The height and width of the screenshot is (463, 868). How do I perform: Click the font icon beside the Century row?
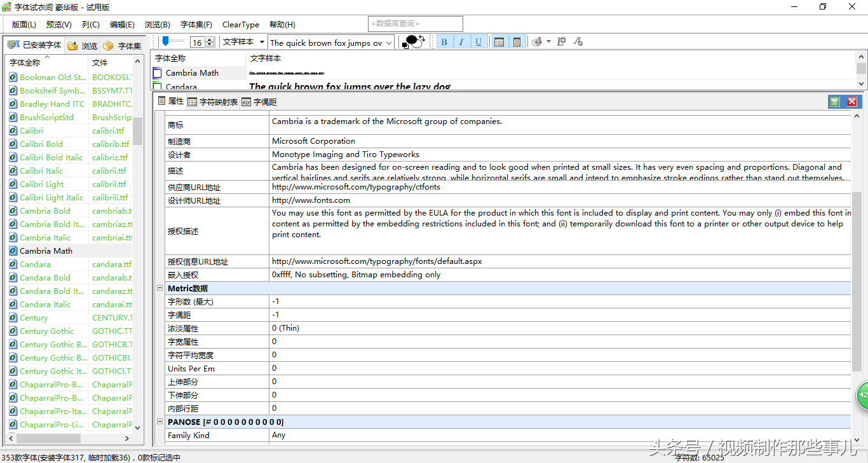click(13, 317)
